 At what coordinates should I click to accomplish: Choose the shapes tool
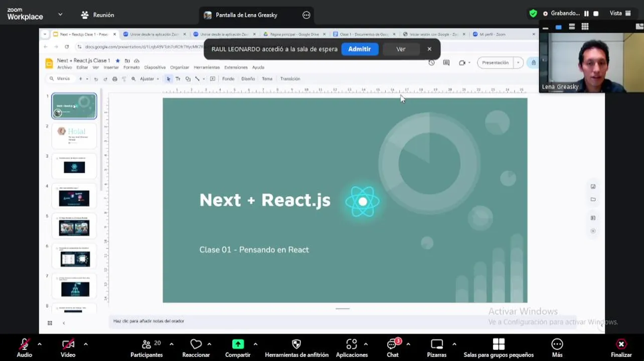click(x=188, y=79)
